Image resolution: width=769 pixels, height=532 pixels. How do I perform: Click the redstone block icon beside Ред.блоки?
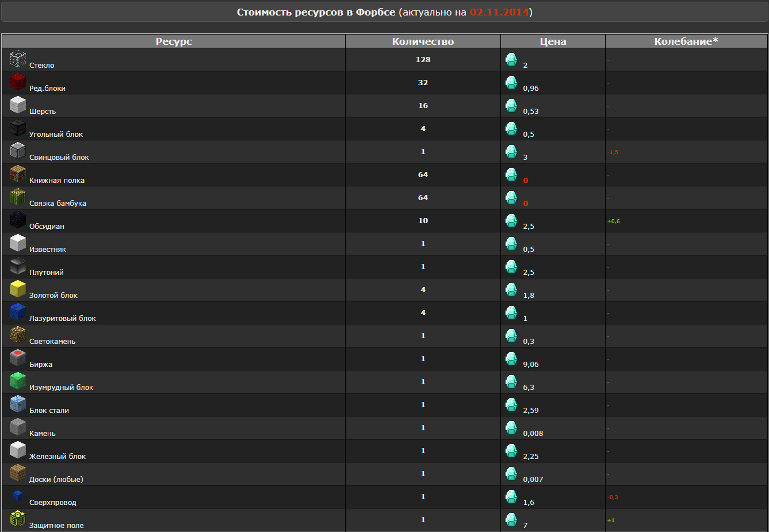[18, 82]
